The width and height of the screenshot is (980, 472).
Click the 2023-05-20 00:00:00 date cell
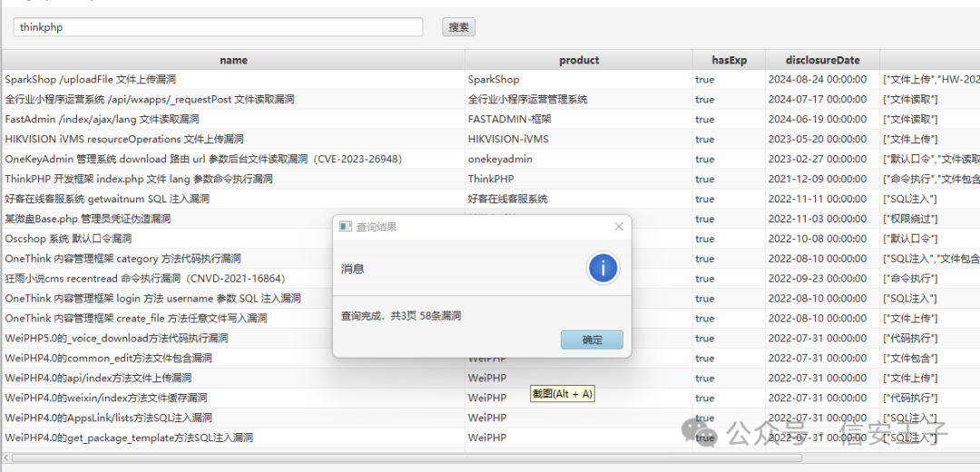[822, 140]
